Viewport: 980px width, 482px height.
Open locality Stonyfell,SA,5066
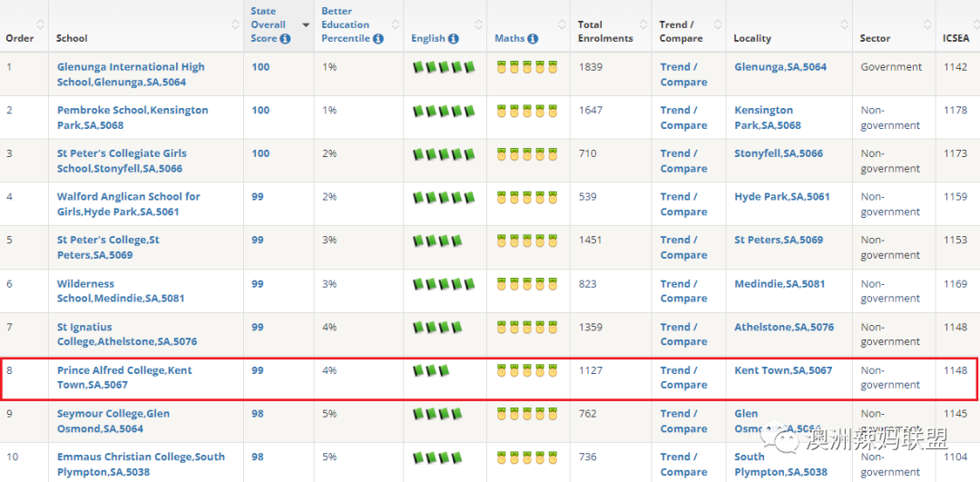779,153
